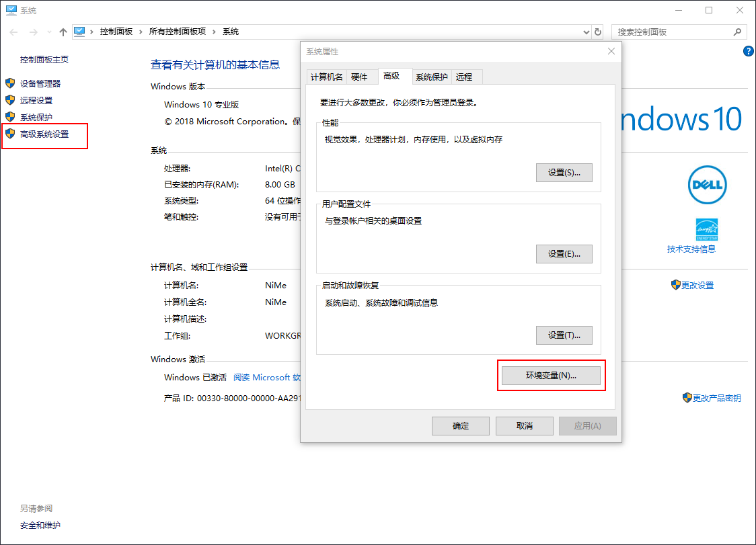Switch to the 计算机名 tab
This screenshot has width=756, height=545.
[x=327, y=77]
